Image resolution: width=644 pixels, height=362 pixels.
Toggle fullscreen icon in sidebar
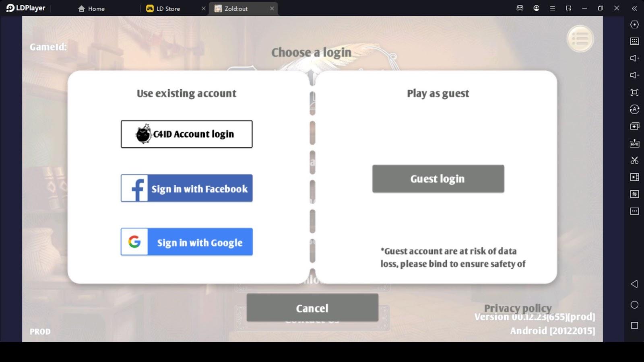point(634,92)
